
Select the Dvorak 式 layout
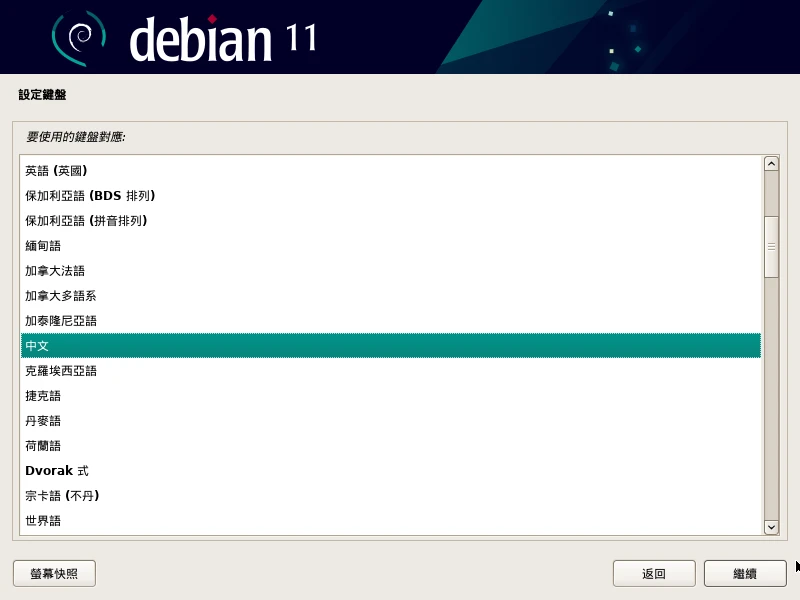[57, 471]
